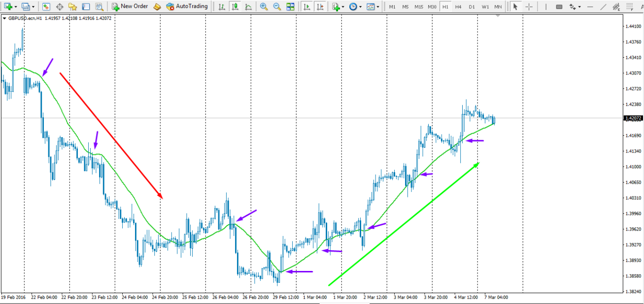Screen dimensions: 644x304
Task: Click the 1.38240 price scale label
Action: click(633, 291)
